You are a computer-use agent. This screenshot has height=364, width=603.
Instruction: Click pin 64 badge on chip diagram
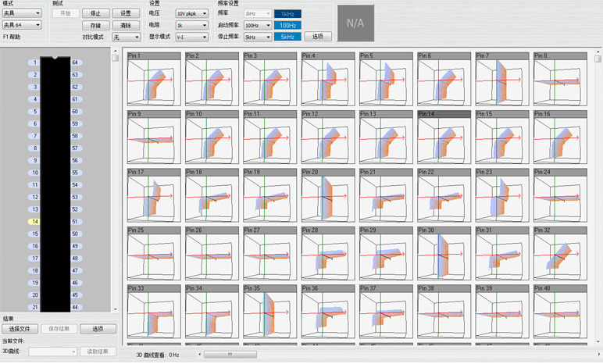click(74, 62)
